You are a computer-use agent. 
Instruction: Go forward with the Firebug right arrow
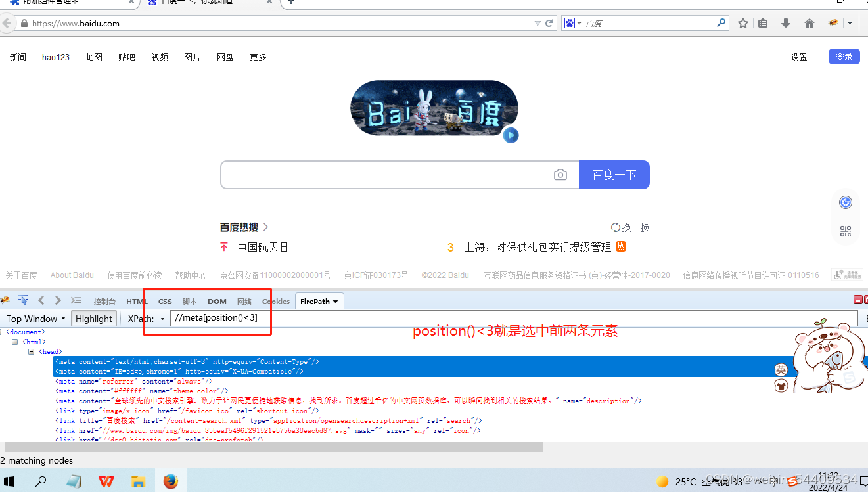coord(58,300)
